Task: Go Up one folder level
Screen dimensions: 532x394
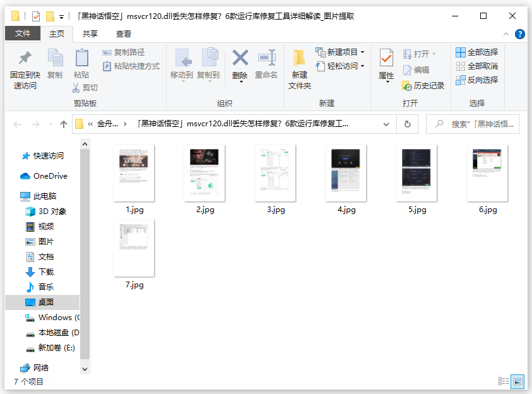Action: [x=64, y=124]
